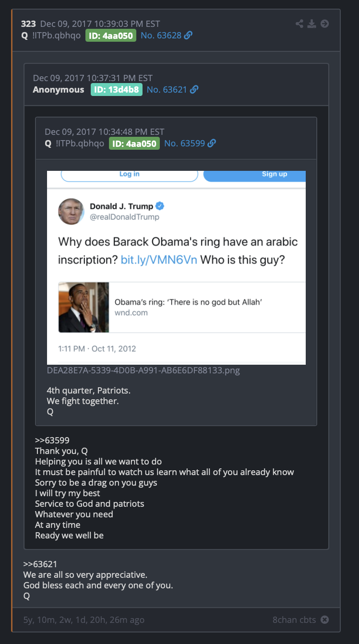Click the link icon beside No. 63628
This screenshot has height=644, width=359.
(x=188, y=36)
